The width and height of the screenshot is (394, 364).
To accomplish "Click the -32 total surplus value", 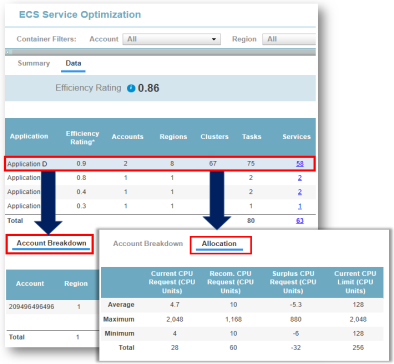I will tap(296, 348).
